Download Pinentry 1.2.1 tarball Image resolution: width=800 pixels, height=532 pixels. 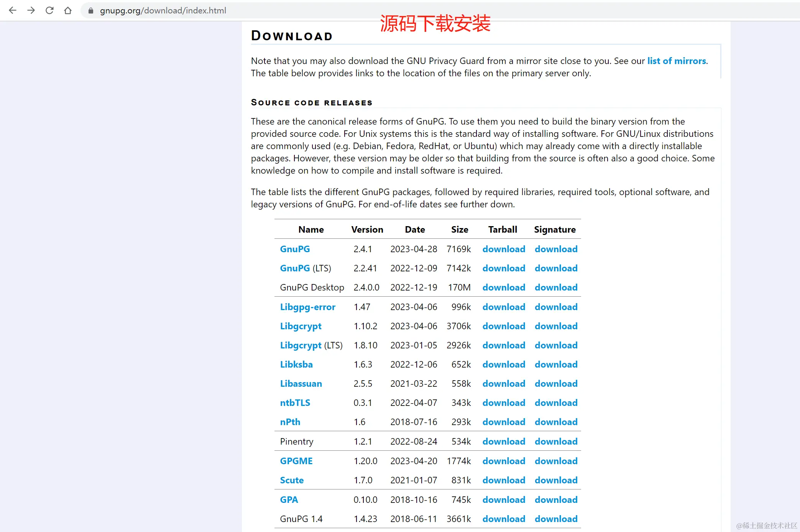click(503, 442)
